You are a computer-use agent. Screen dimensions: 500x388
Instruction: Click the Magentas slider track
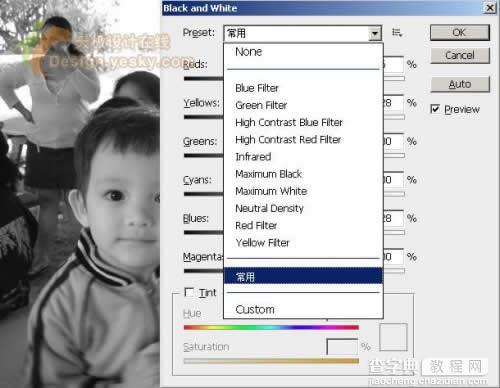[203, 271]
